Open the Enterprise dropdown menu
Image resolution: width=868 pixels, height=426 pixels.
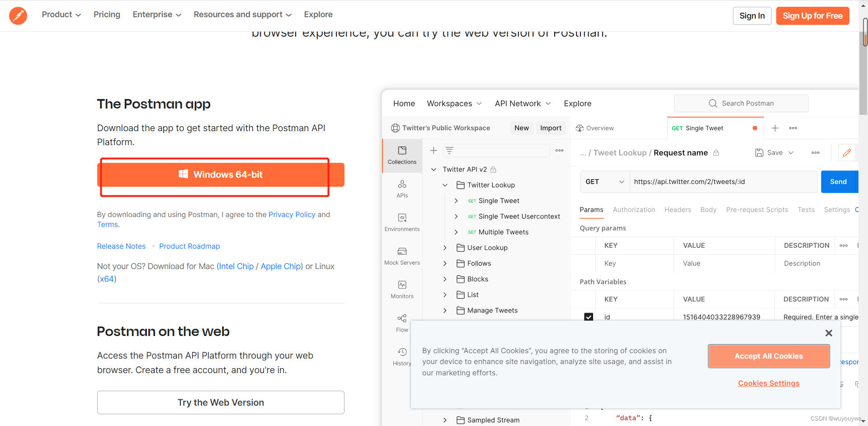click(x=157, y=14)
